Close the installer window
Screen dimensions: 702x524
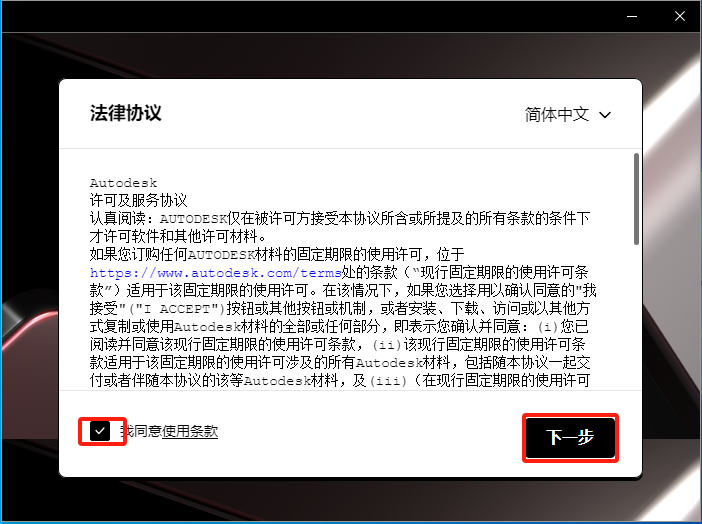pyautogui.click(x=680, y=17)
